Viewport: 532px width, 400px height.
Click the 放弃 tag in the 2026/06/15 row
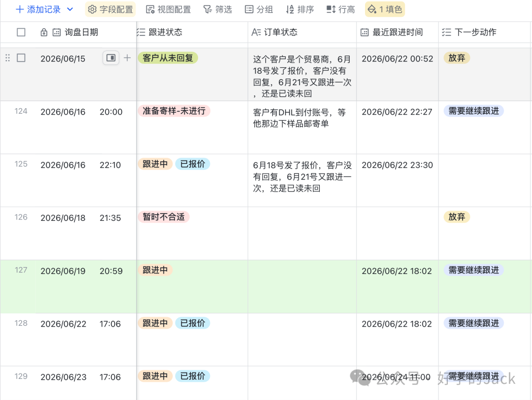coord(457,58)
